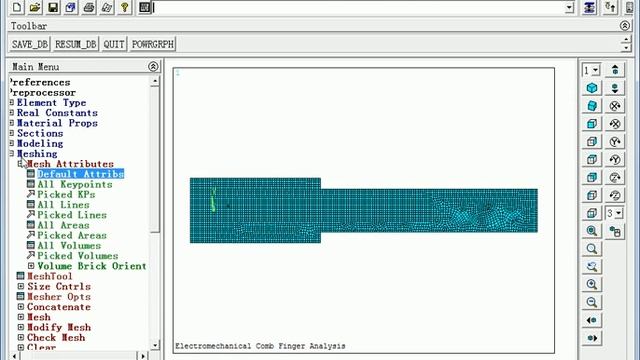The width and height of the screenshot is (640, 360).
Task: Click the Image Capture printer icon
Action: click(89, 7)
